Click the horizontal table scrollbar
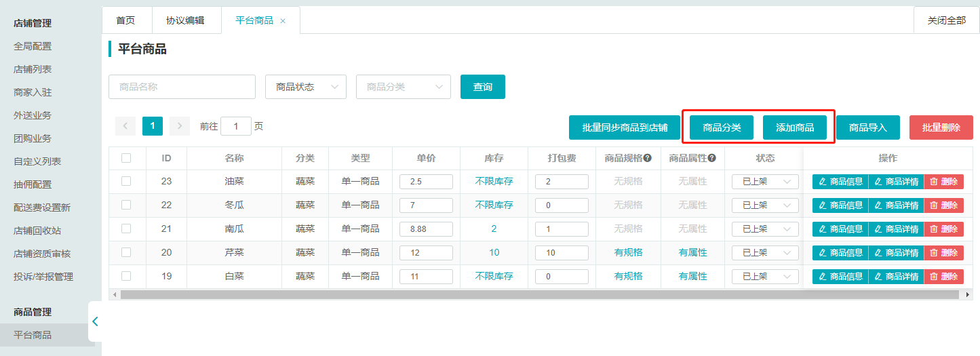 [x=541, y=295]
